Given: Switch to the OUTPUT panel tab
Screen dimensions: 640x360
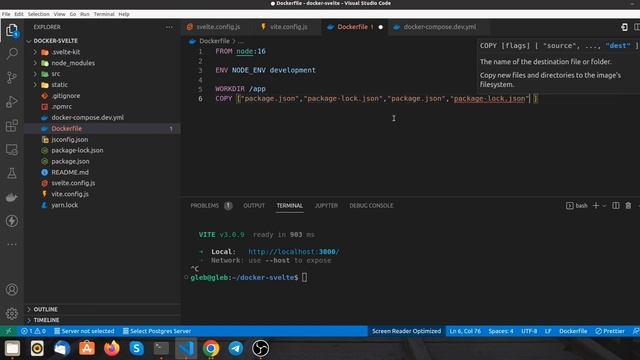Looking at the screenshot, I should tap(254, 206).
